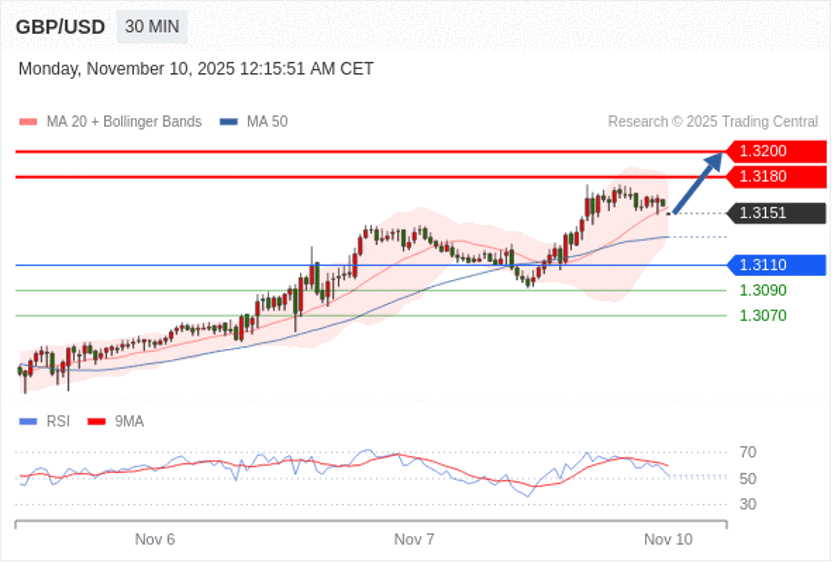Click the GBP/USD pair title

[x=60, y=27]
